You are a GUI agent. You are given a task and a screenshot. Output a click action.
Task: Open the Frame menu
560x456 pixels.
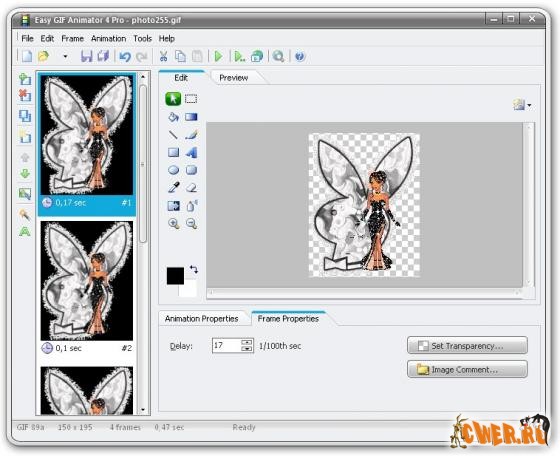click(x=72, y=38)
